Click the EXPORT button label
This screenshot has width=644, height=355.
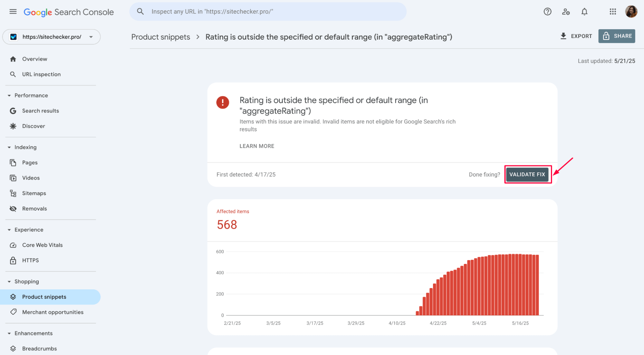581,36
